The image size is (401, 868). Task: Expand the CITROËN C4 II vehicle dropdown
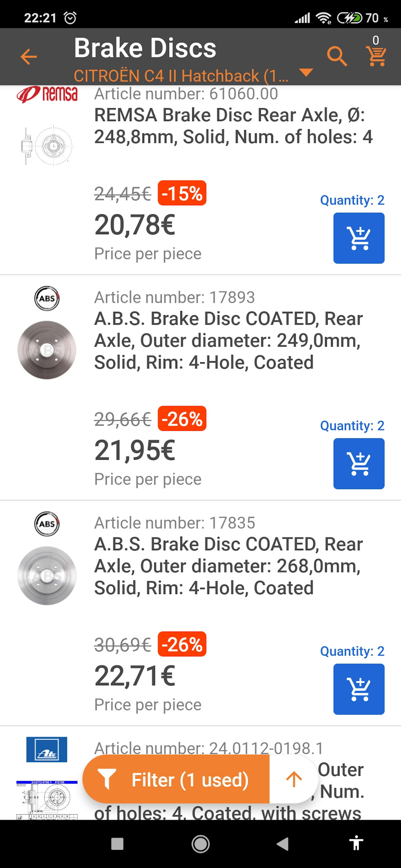[306, 73]
